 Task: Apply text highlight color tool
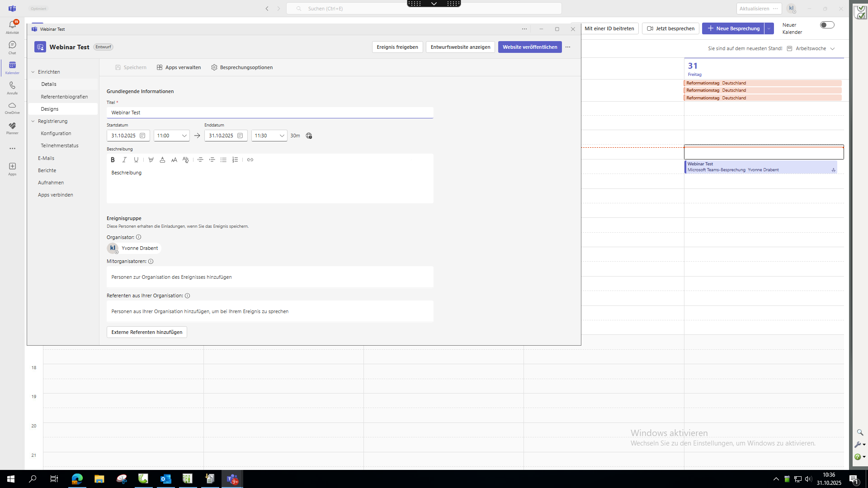coord(151,160)
